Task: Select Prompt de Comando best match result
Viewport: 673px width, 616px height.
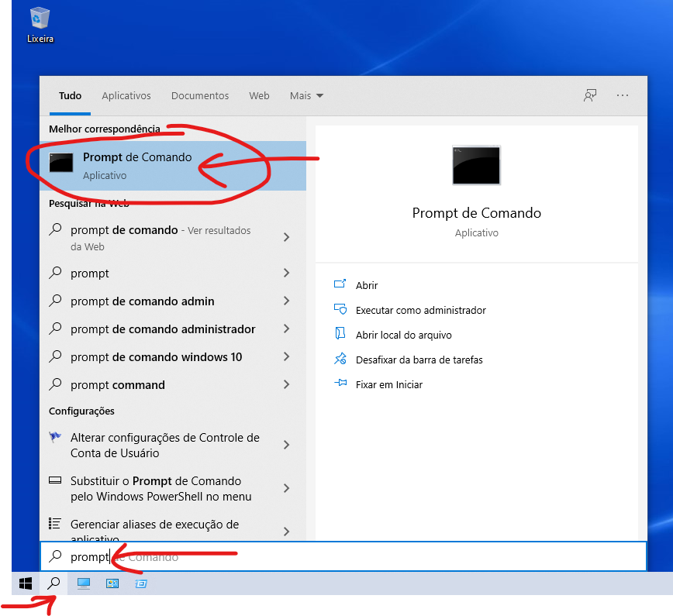Action: [173, 166]
